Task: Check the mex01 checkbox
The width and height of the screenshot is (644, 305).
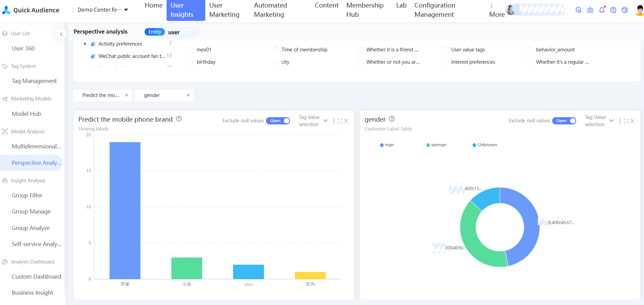Action: [191, 50]
